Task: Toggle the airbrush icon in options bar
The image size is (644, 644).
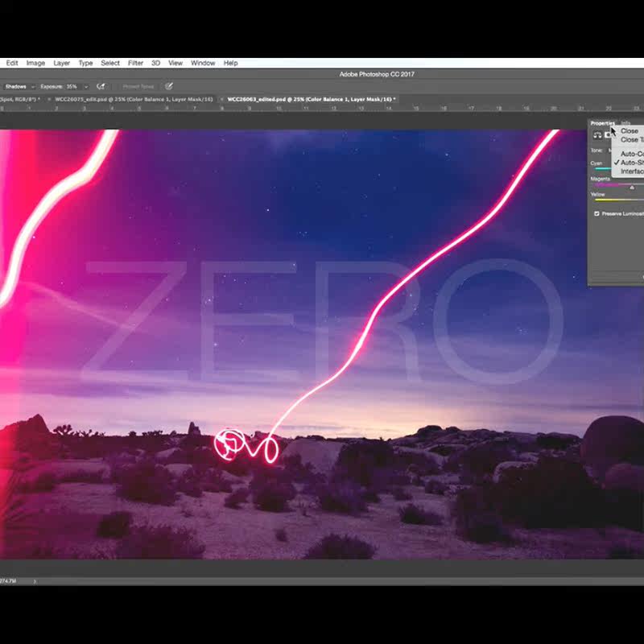Action: [101, 86]
